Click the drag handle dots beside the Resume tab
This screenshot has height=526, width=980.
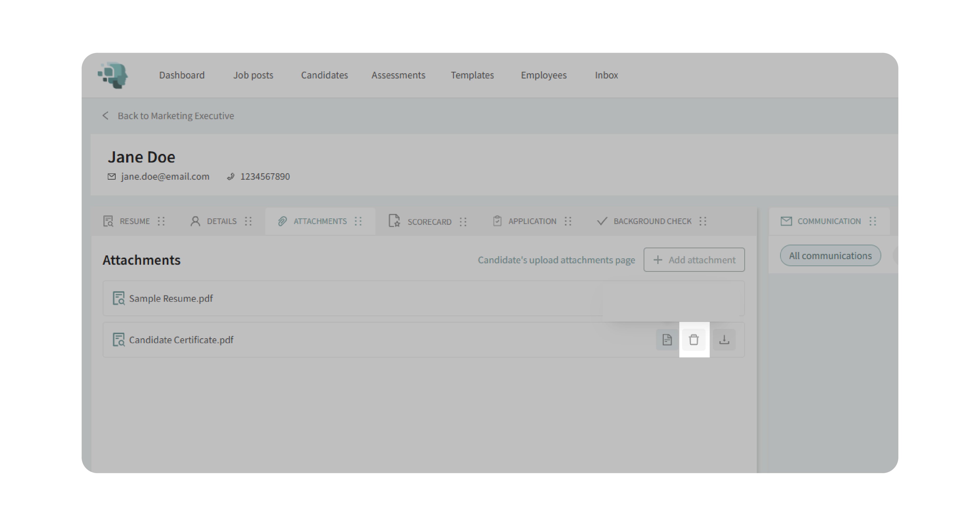coord(161,221)
